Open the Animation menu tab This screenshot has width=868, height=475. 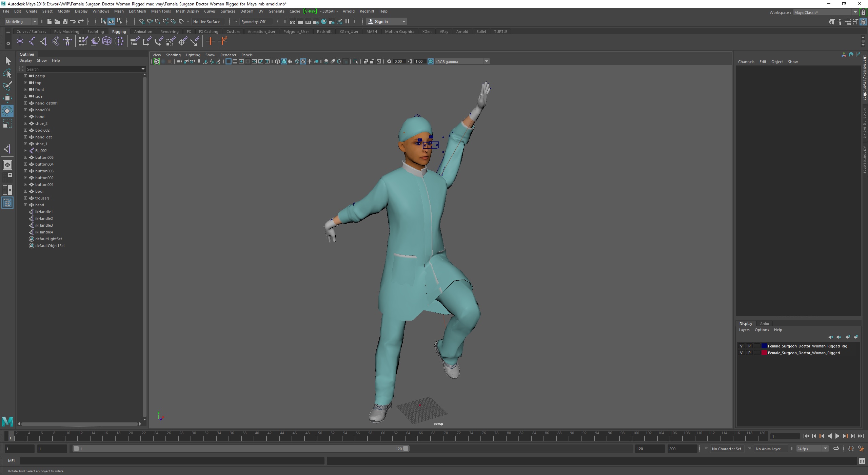143,31
